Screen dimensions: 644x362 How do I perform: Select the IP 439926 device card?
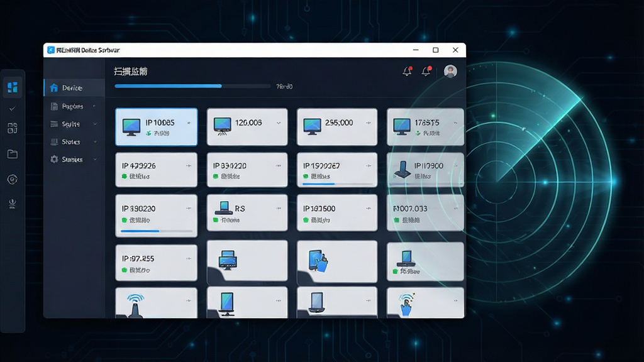[156, 170]
